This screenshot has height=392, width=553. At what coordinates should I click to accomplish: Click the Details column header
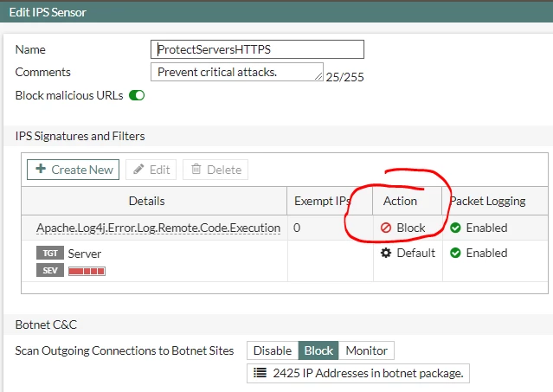[147, 201]
